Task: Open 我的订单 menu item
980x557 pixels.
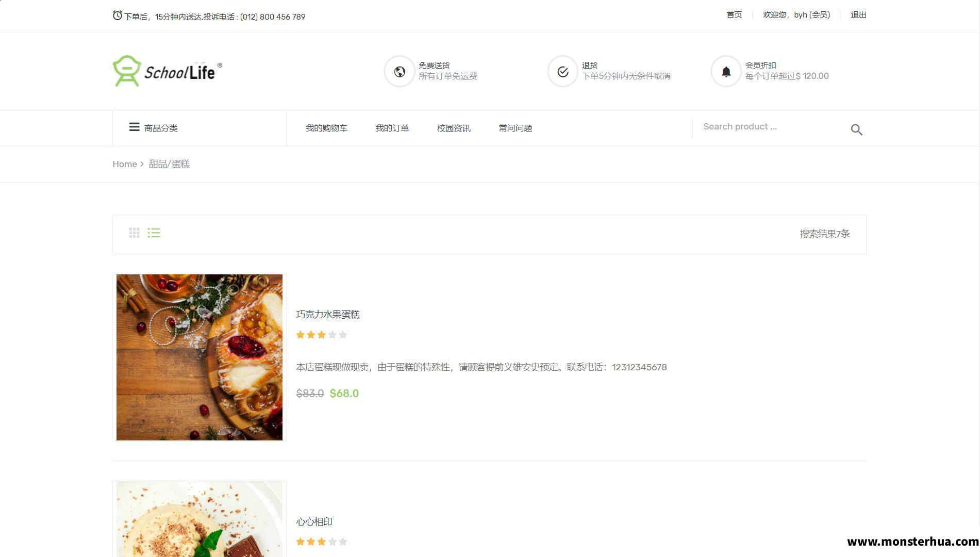Action: point(392,128)
